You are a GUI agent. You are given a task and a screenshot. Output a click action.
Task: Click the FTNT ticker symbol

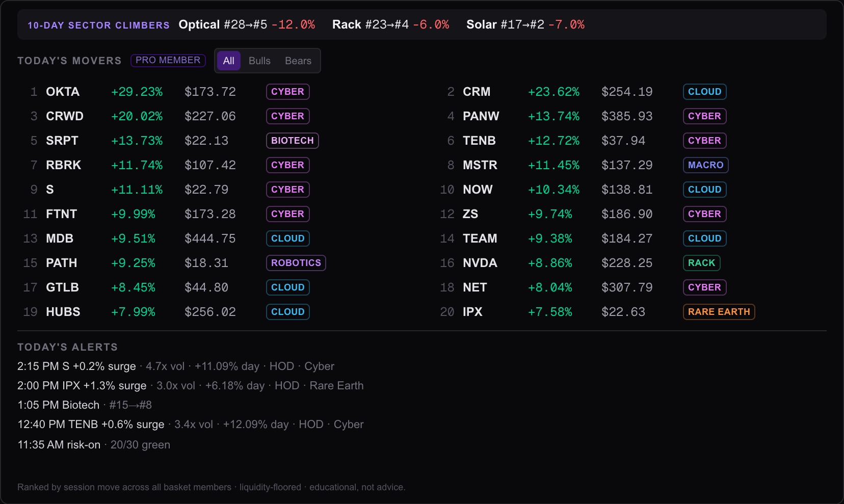click(62, 214)
